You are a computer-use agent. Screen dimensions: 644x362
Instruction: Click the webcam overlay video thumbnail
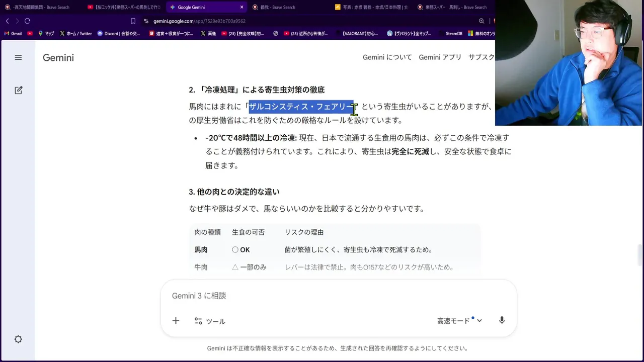569,63
